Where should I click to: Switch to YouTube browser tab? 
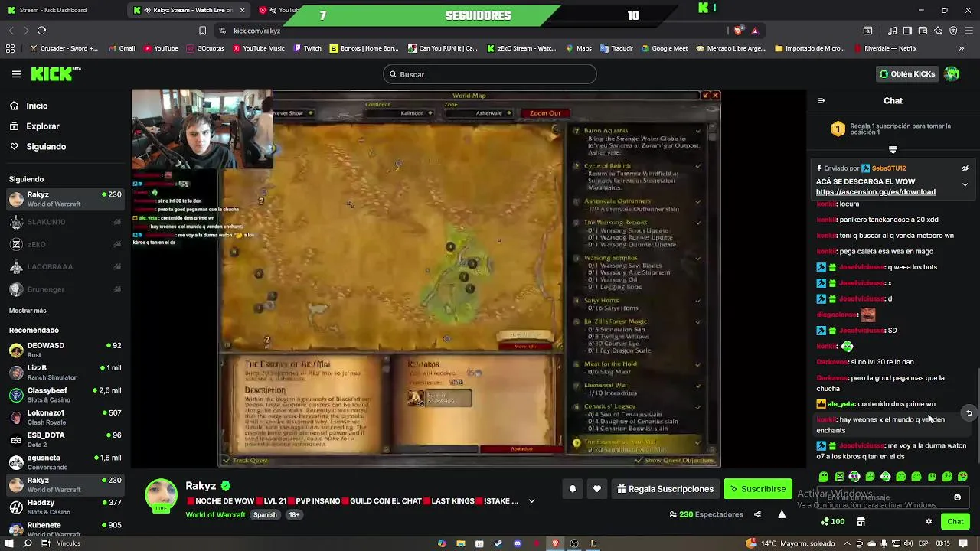point(279,10)
